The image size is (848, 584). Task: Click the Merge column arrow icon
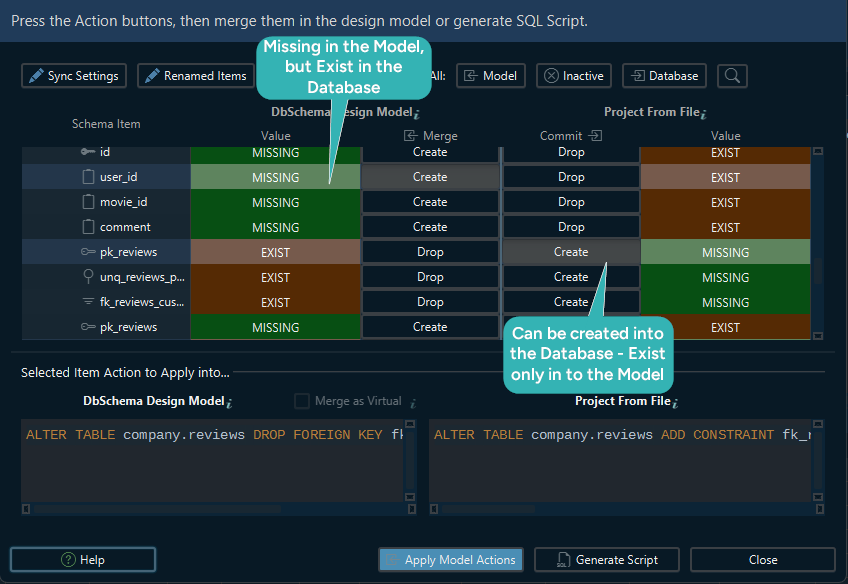(x=410, y=136)
